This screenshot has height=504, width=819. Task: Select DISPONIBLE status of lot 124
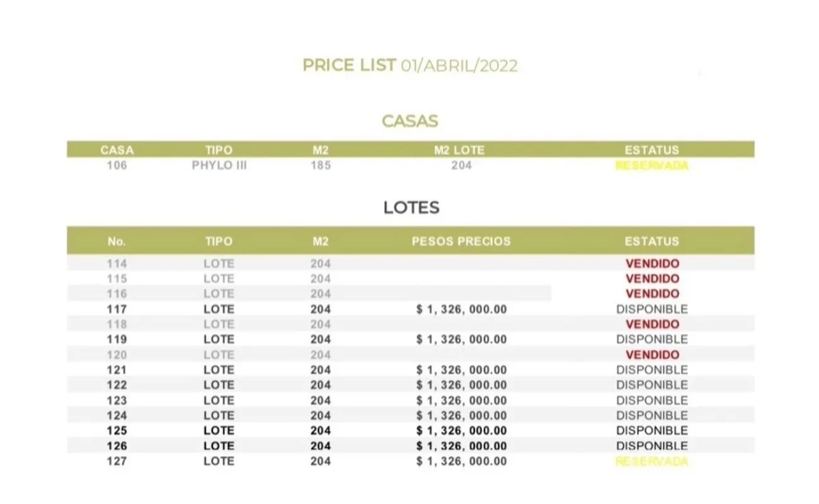pyautogui.click(x=652, y=416)
